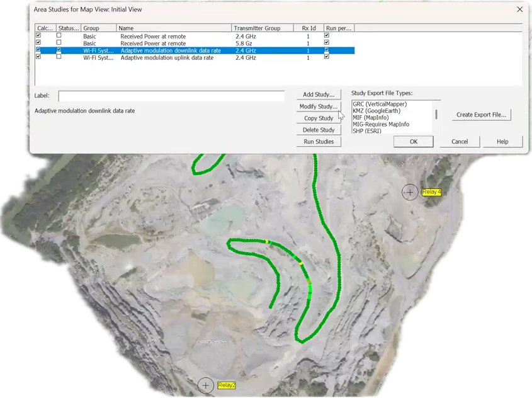The image size is (532, 398).
Task: Select the Received Power at remote 2.4 GHz row name
Action: 153,37
